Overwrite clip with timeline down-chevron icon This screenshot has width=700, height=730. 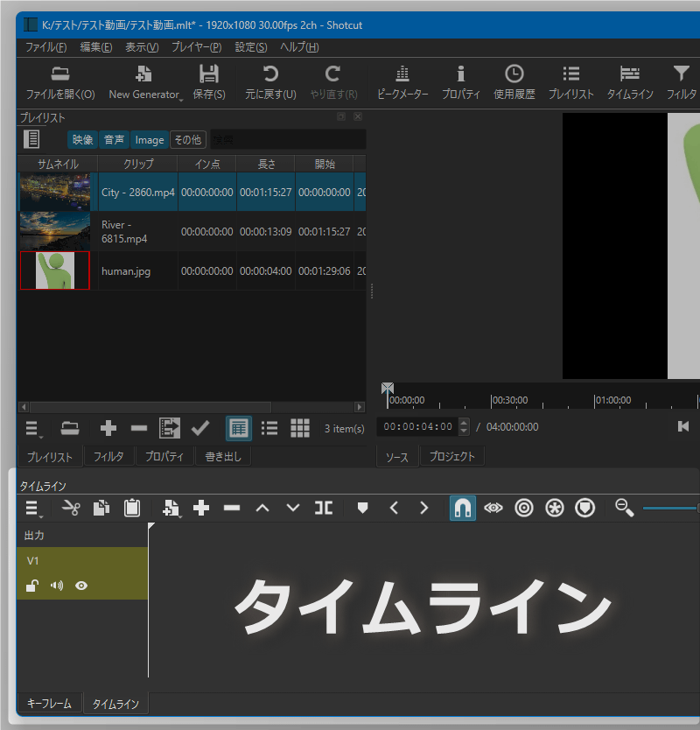click(293, 508)
